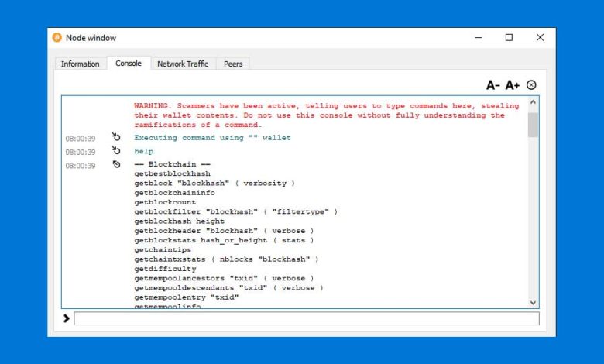Focus the console command input field
604x364 pixels.
click(x=306, y=318)
